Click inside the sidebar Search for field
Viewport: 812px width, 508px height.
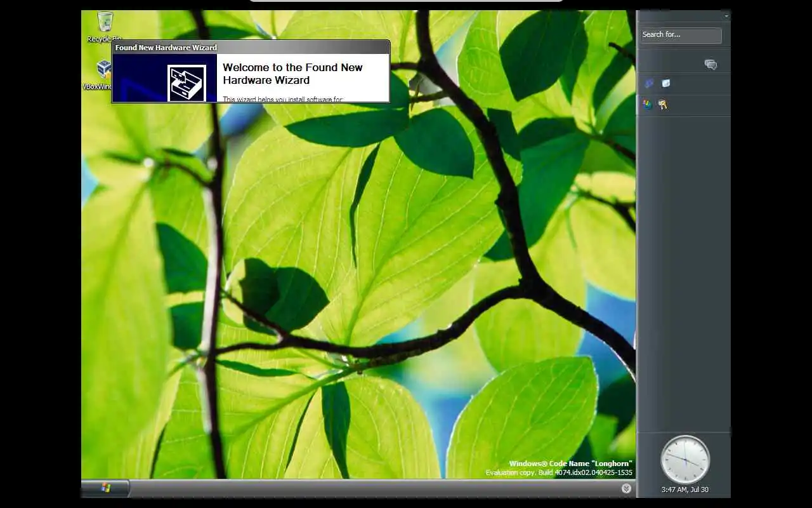[680, 35]
